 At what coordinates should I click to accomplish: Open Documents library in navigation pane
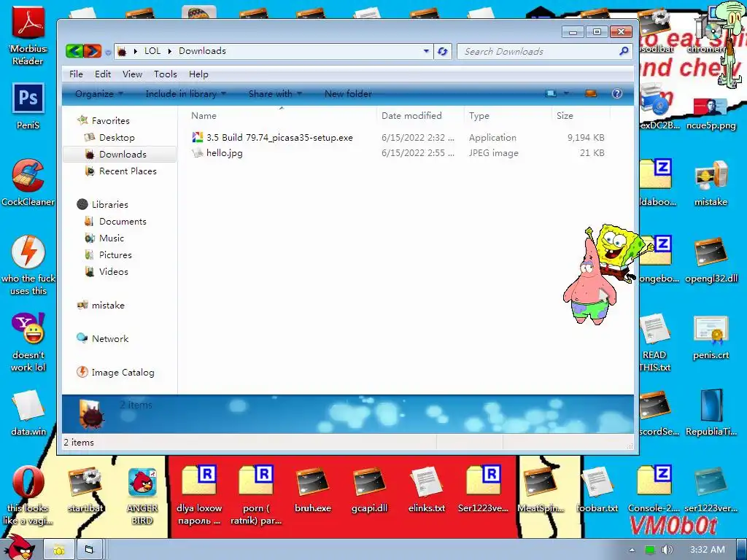coord(123,222)
